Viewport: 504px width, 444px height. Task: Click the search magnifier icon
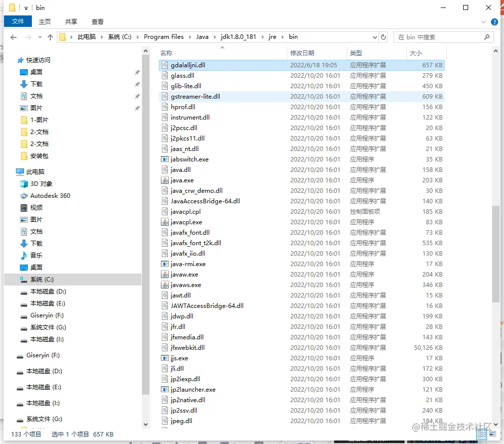tap(487, 37)
